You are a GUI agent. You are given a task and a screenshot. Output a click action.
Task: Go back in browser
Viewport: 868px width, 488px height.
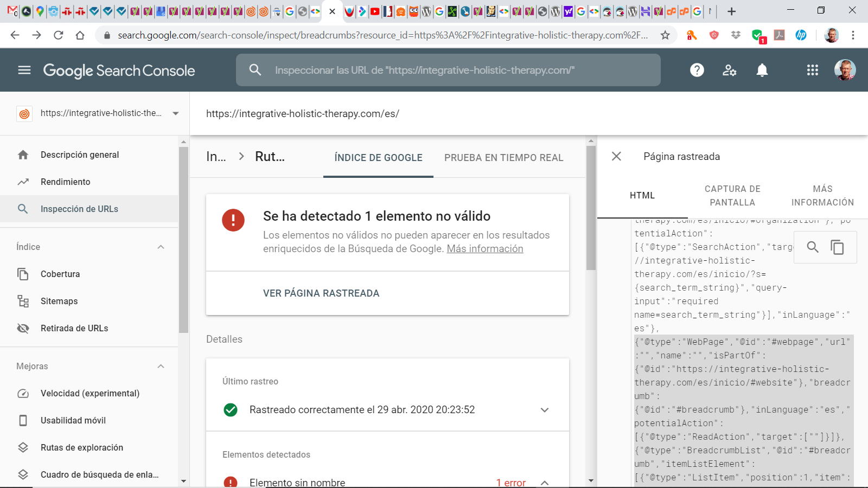[x=15, y=35]
